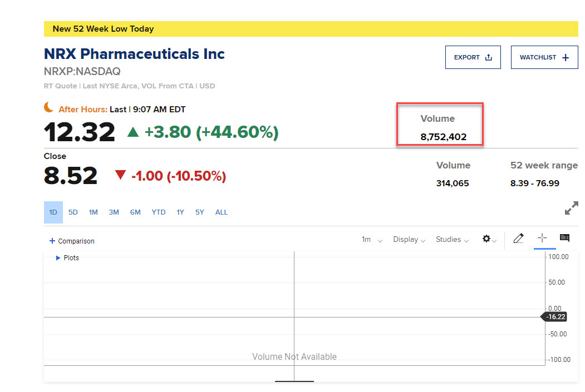Image resolution: width=585 pixels, height=392 pixels.
Task: Expand chart to full screen
Action: (571, 209)
